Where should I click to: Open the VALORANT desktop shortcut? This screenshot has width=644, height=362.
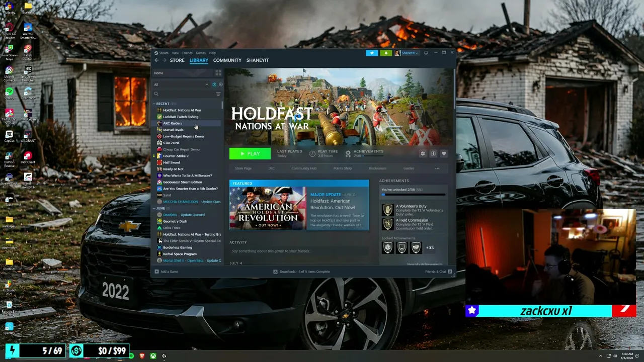[28, 136]
